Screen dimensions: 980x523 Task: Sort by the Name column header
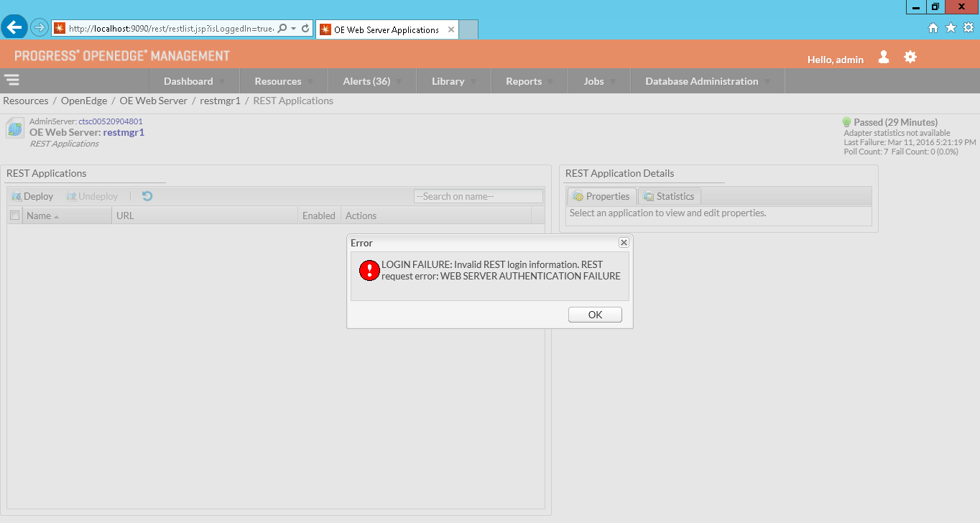click(x=67, y=216)
